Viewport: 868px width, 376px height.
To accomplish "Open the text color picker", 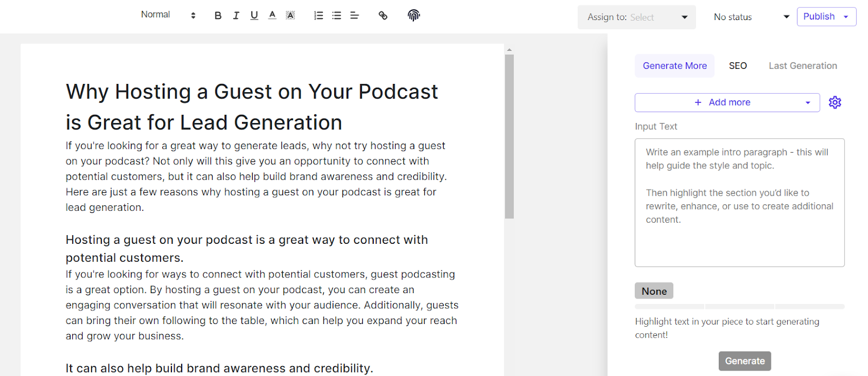I will tap(272, 16).
